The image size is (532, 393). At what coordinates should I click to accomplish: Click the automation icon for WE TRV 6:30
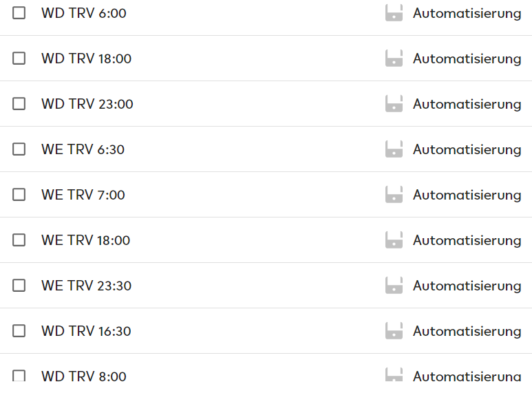pos(394,149)
